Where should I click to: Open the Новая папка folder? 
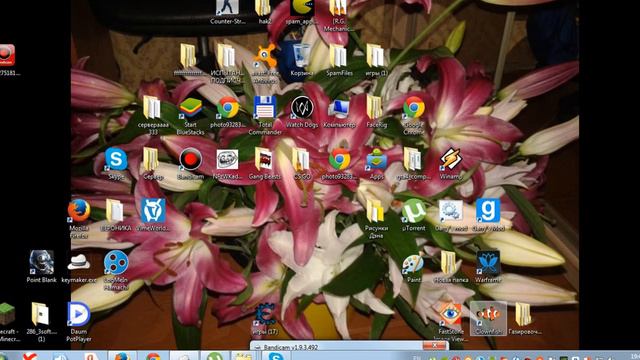pos(451,267)
